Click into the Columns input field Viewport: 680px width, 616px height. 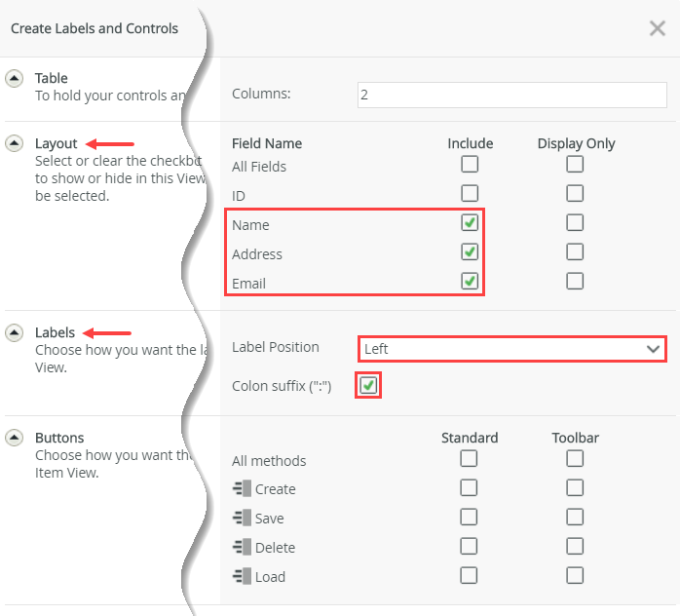pyautogui.click(x=512, y=95)
